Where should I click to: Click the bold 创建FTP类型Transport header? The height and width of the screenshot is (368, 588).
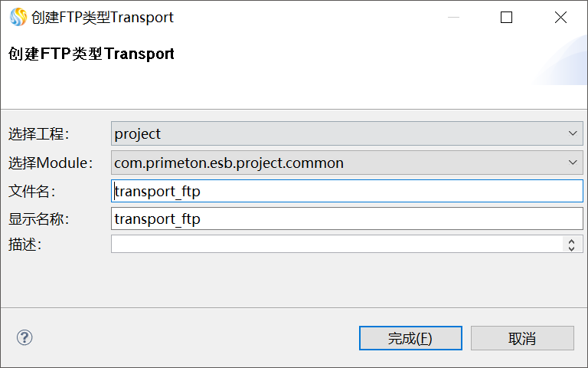(x=91, y=54)
